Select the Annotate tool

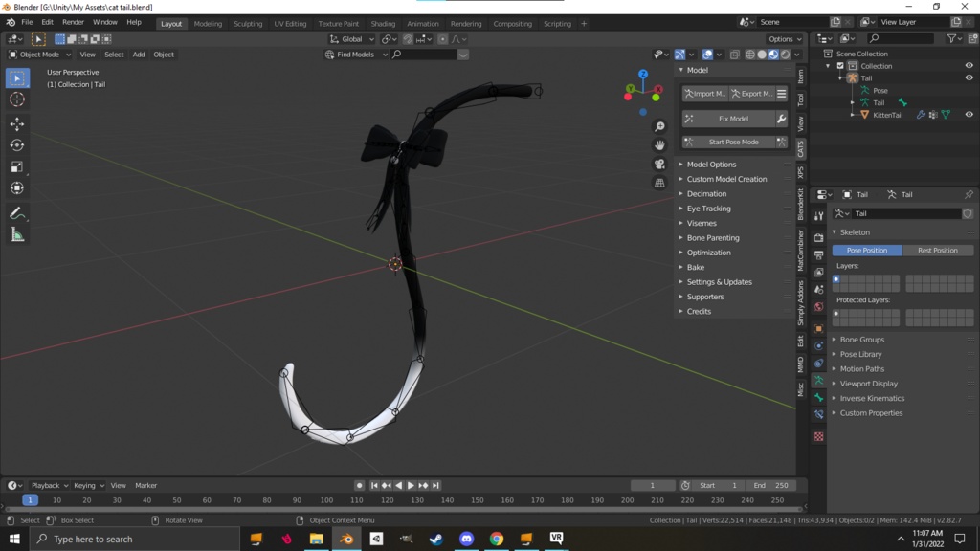coord(17,213)
